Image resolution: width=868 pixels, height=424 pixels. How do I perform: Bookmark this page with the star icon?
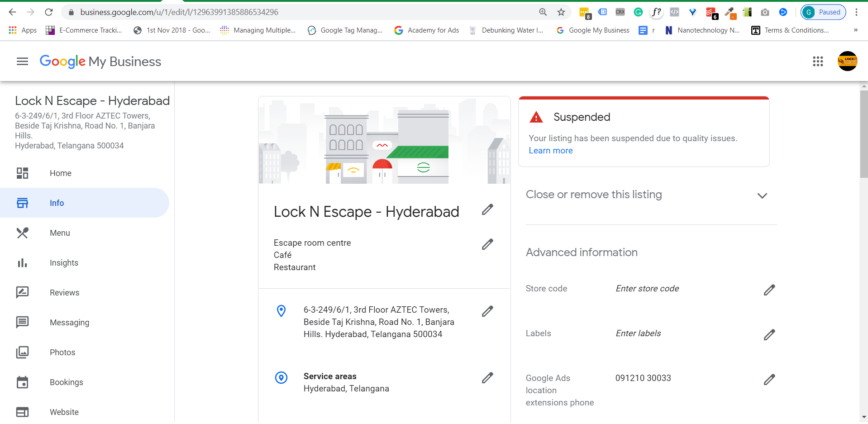[x=561, y=12]
